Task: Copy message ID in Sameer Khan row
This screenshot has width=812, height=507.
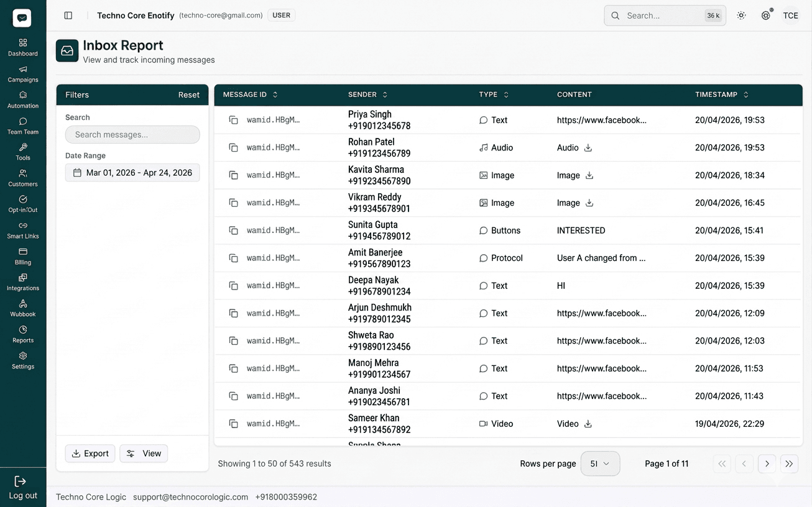Action: [234, 424]
